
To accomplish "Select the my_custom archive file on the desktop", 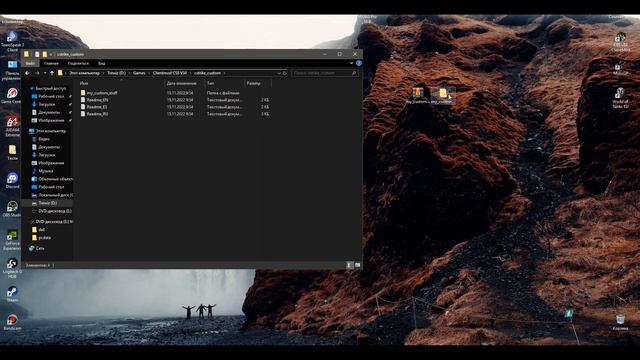I will point(418,95).
